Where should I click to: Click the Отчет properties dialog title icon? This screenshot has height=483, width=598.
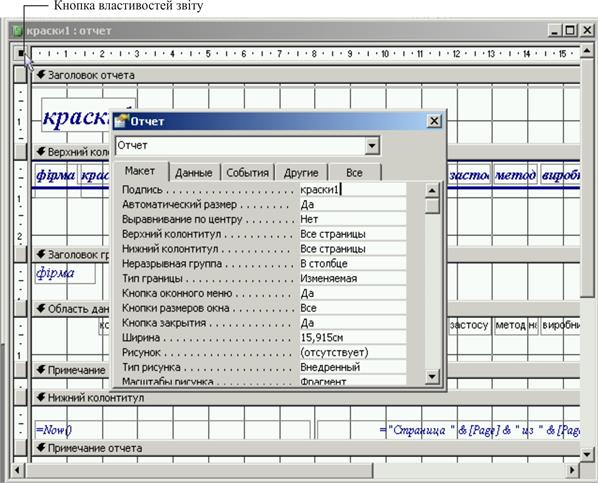click(x=121, y=121)
